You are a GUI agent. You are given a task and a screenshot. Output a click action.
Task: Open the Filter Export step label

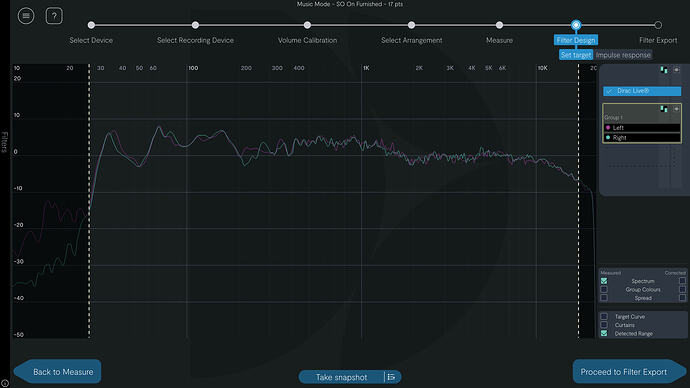coord(658,40)
